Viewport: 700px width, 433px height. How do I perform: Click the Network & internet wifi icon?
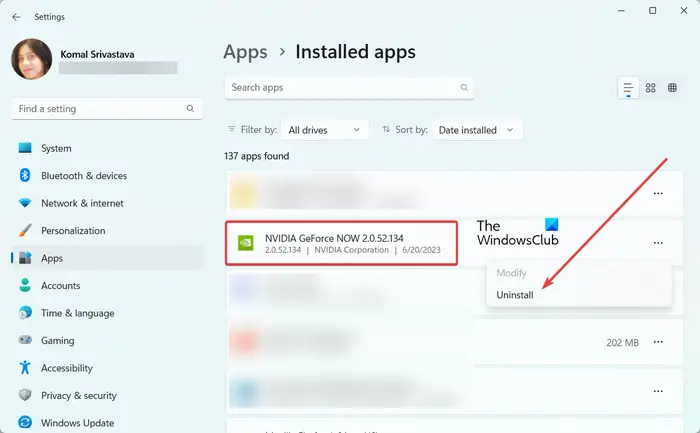click(x=25, y=203)
